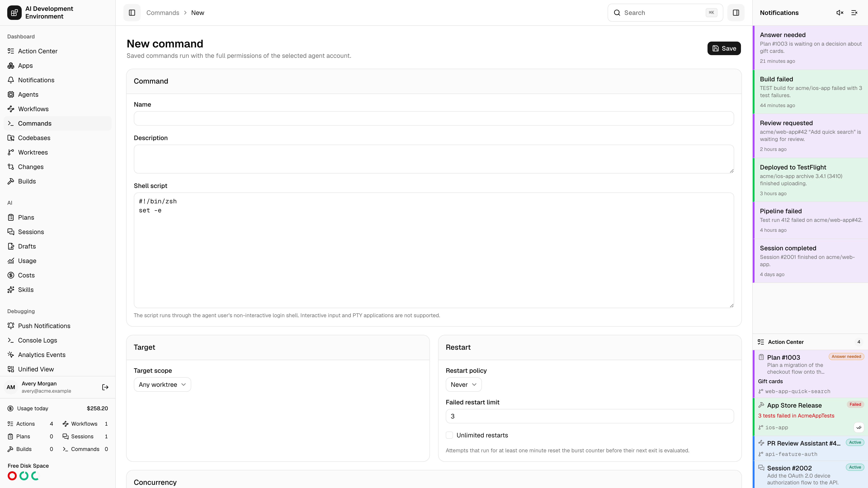Screen dimensions: 868x488
Task: Open Push Notifications debugging page
Action: click(58, 326)
